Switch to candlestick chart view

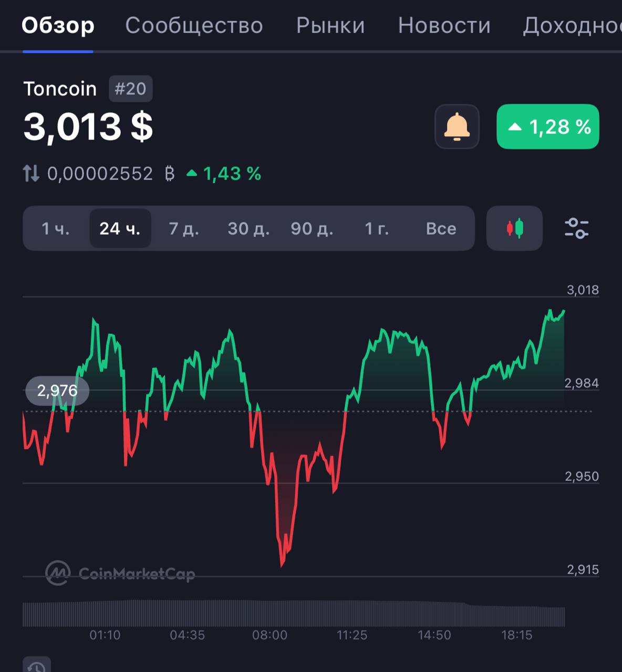coord(514,228)
